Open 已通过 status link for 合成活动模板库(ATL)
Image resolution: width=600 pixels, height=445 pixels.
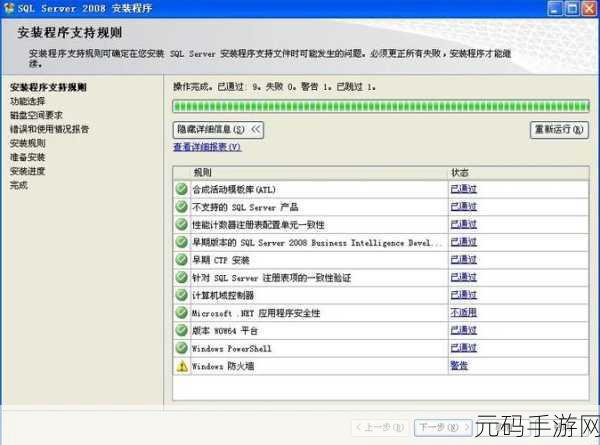[463, 189]
